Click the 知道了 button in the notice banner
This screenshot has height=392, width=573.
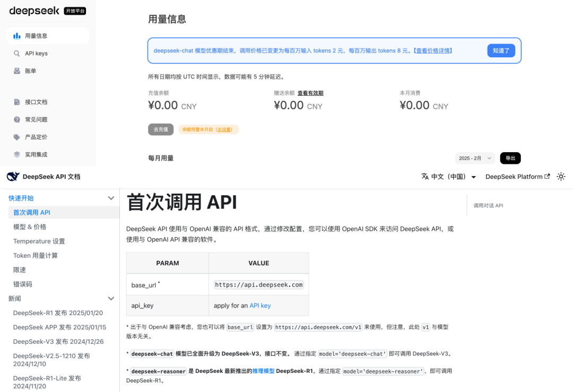(x=501, y=50)
